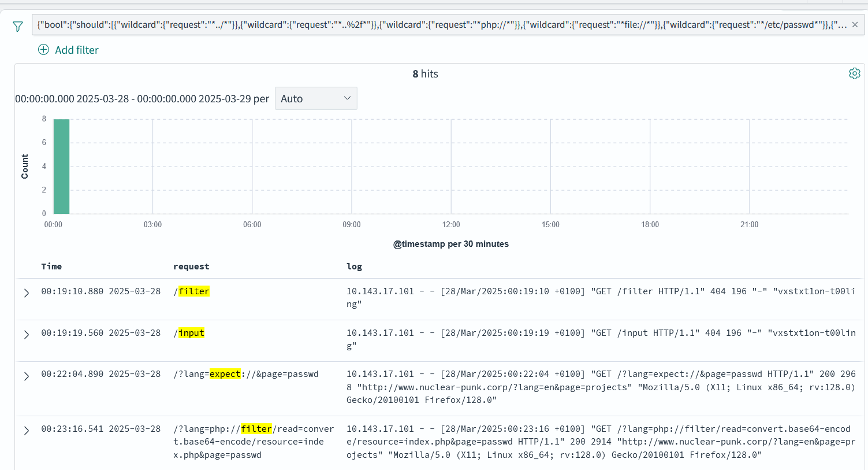The width and height of the screenshot is (868, 470).
Task: Open the Auto interval dropdown
Action: (x=315, y=98)
